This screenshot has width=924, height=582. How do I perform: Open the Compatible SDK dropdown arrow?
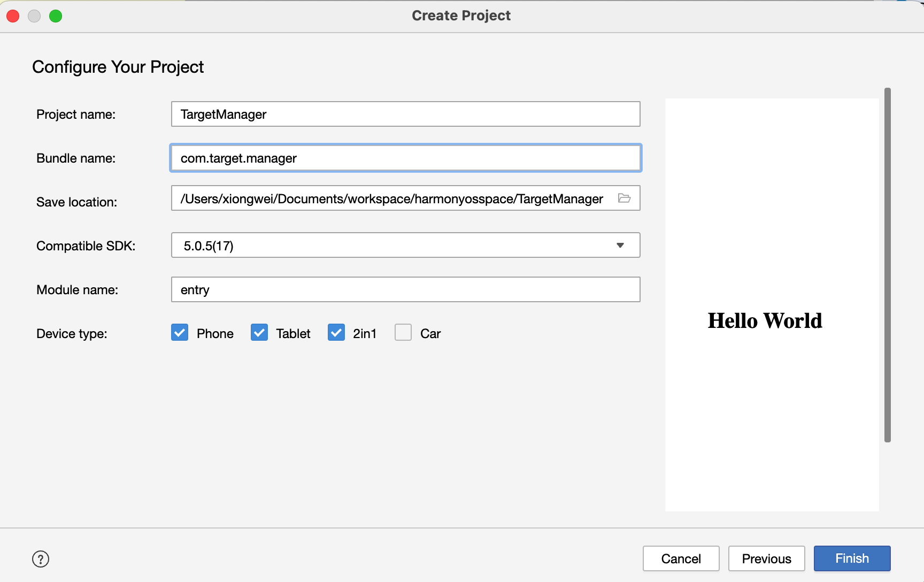click(620, 246)
